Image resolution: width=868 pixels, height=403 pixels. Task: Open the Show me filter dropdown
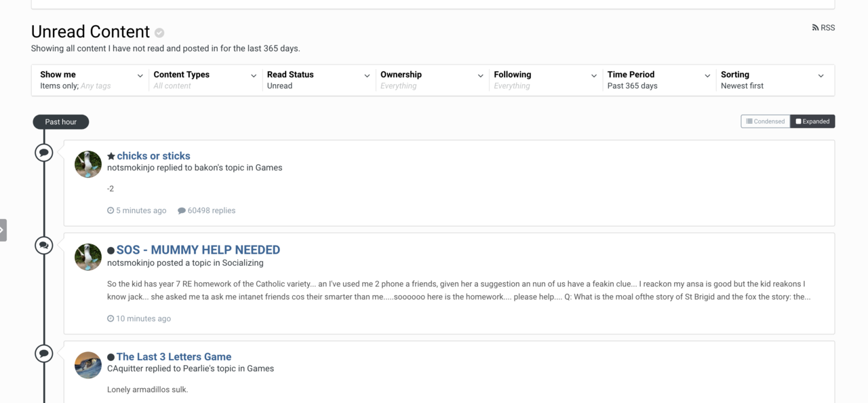92,80
